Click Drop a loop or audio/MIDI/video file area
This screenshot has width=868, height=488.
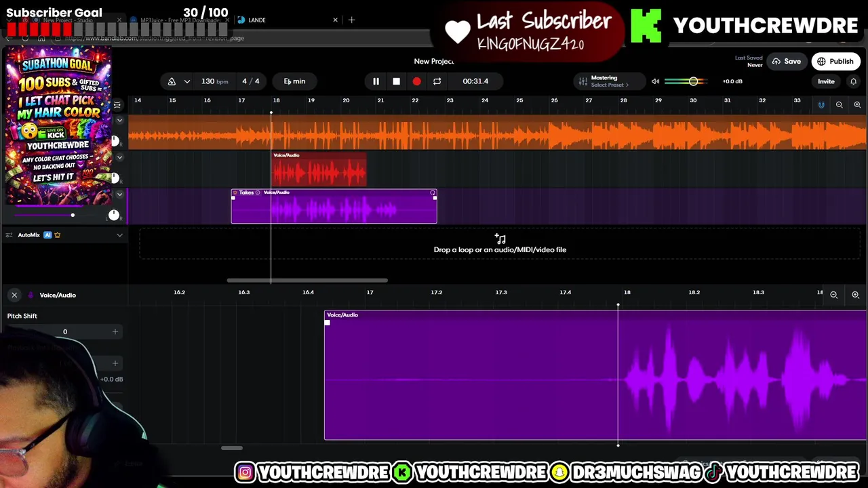[500, 244]
